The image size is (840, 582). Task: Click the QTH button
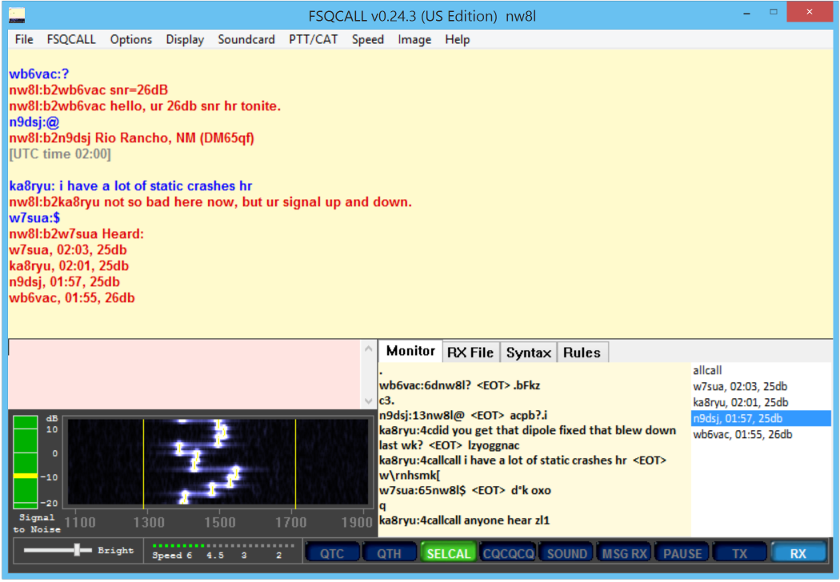[389, 554]
